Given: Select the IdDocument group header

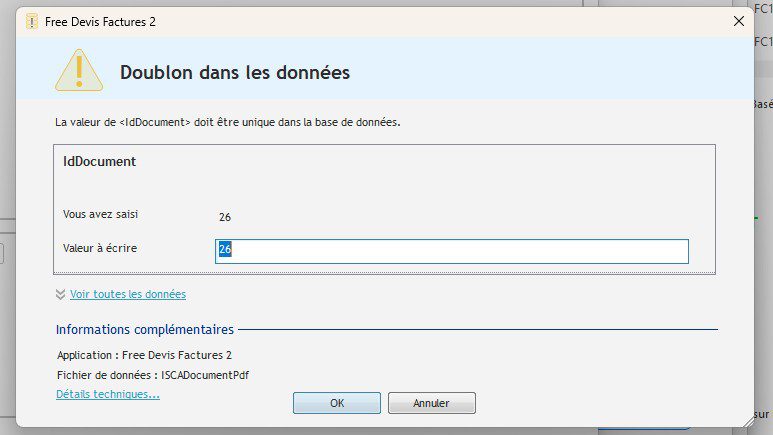Looking at the screenshot, I should click(99, 161).
